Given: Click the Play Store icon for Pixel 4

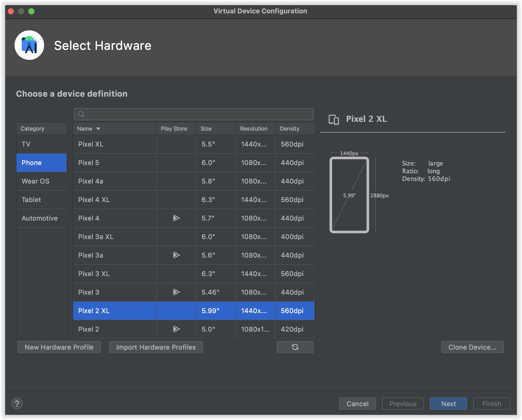Looking at the screenshot, I should pyautogui.click(x=176, y=218).
